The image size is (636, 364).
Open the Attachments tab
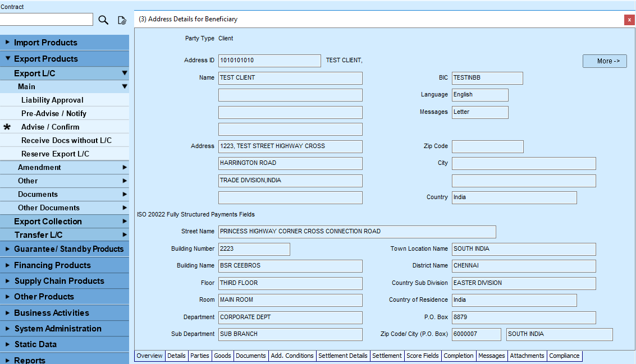(527, 356)
